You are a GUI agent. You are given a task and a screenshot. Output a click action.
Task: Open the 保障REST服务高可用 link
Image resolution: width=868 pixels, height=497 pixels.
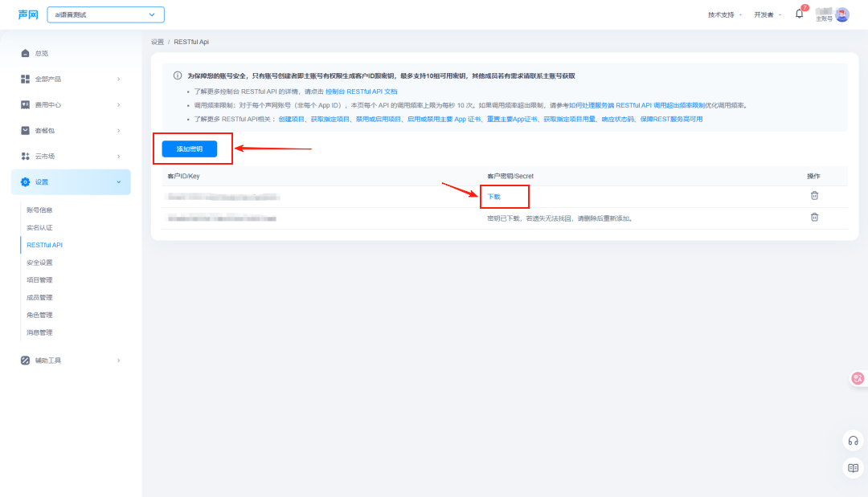671,120
